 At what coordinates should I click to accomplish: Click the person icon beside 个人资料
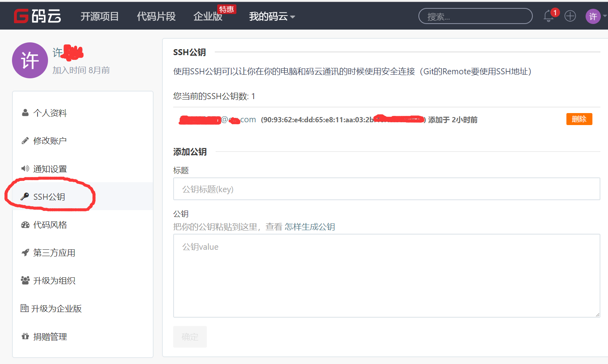click(x=25, y=113)
